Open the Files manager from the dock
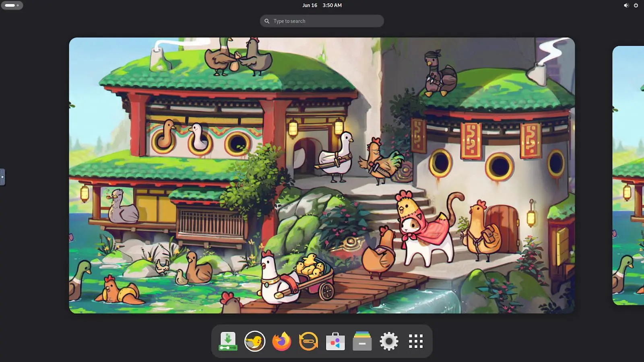644x362 pixels. 362,341
